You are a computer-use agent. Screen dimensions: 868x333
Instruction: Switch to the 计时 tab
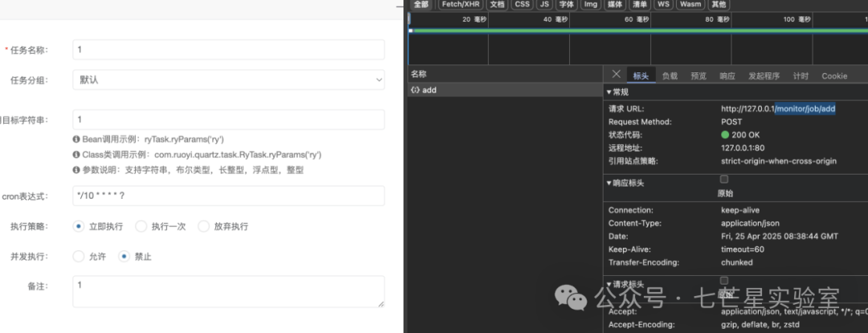(800, 76)
